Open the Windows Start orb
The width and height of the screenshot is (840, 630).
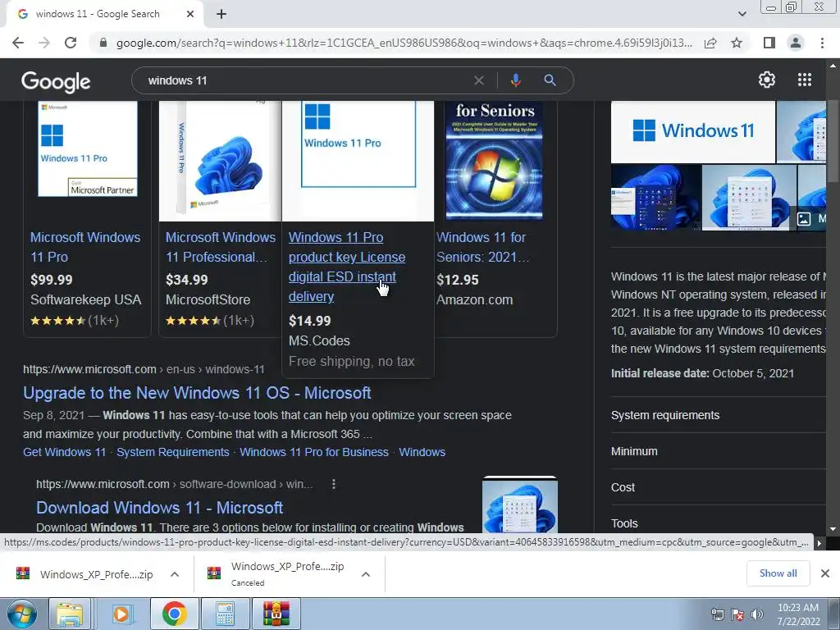point(22,614)
